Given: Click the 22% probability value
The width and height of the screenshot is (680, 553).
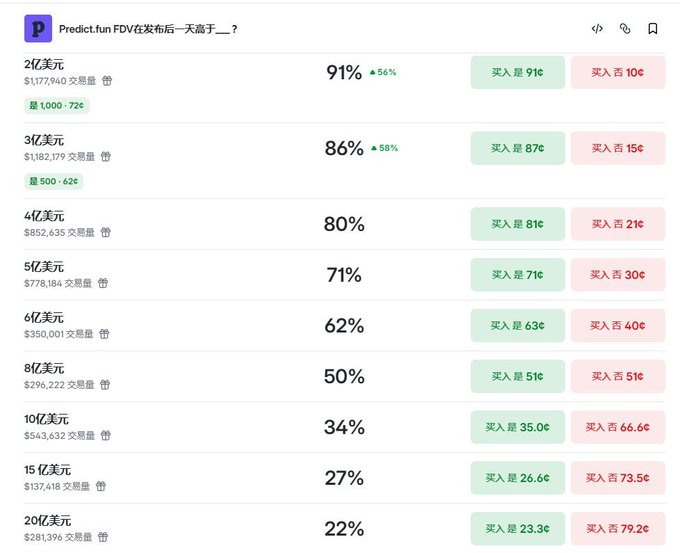Looking at the screenshot, I should pyautogui.click(x=344, y=529).
